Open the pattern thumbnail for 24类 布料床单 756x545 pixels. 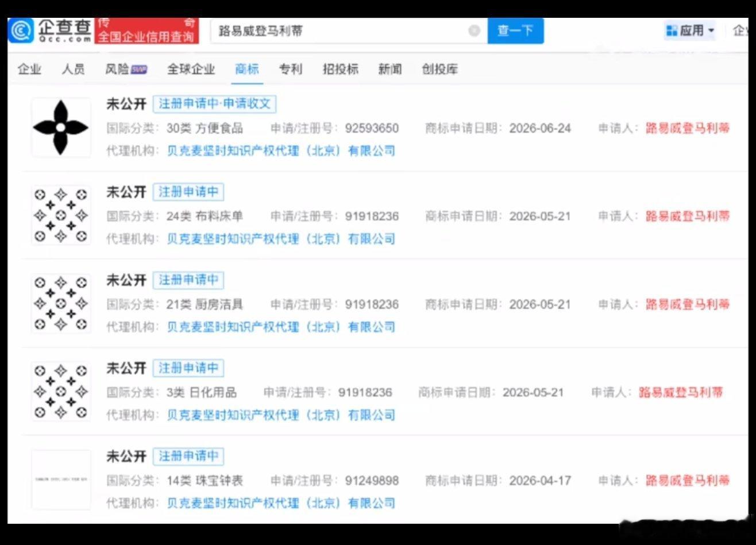(x=61, y=215)
